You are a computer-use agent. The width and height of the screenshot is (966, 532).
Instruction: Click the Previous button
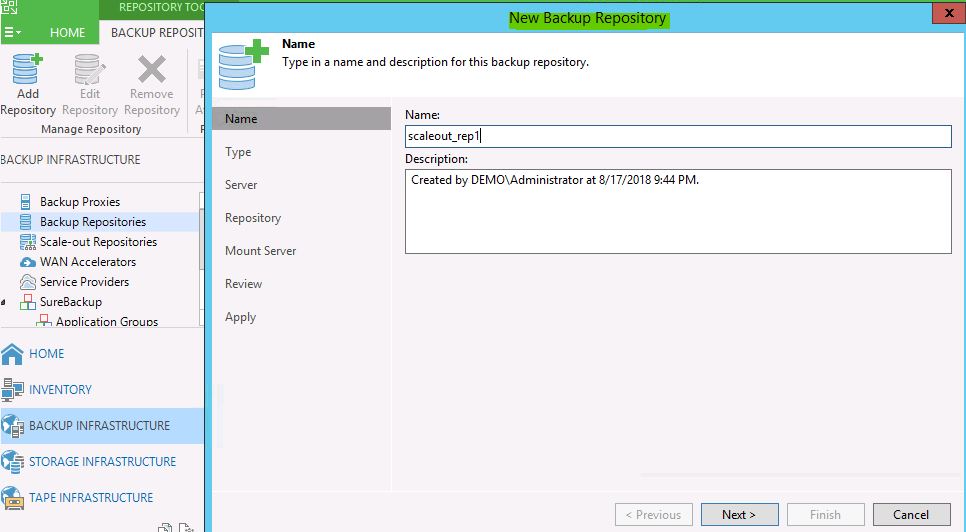[x=654, y=515]
